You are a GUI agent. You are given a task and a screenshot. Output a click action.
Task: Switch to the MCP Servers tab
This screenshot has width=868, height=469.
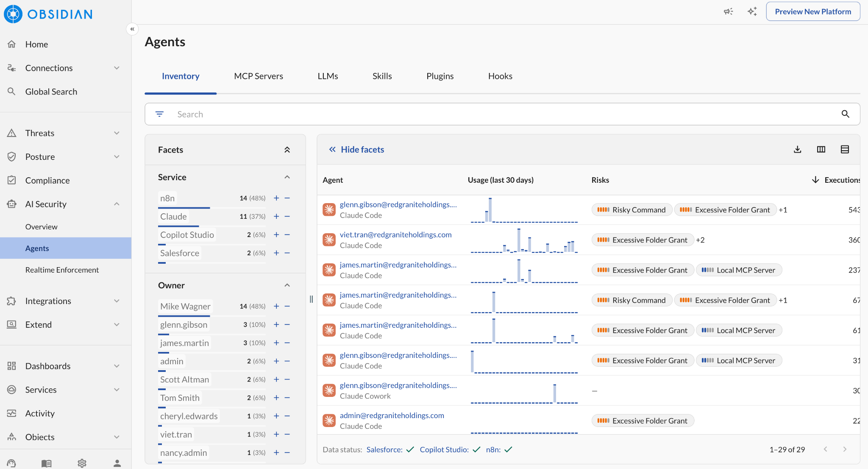point(259,76)
